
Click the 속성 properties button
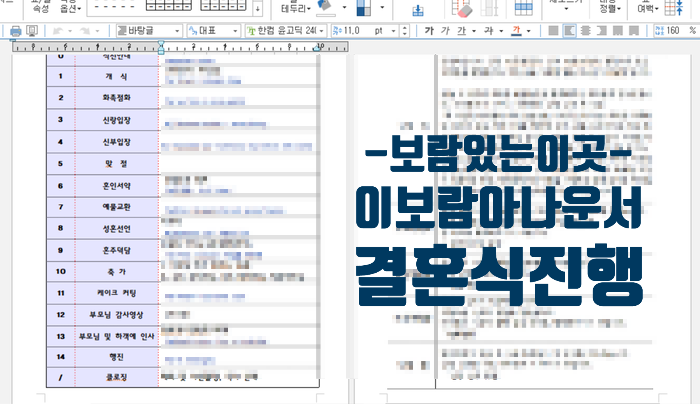pyautogui.click(x=41, y=8)
